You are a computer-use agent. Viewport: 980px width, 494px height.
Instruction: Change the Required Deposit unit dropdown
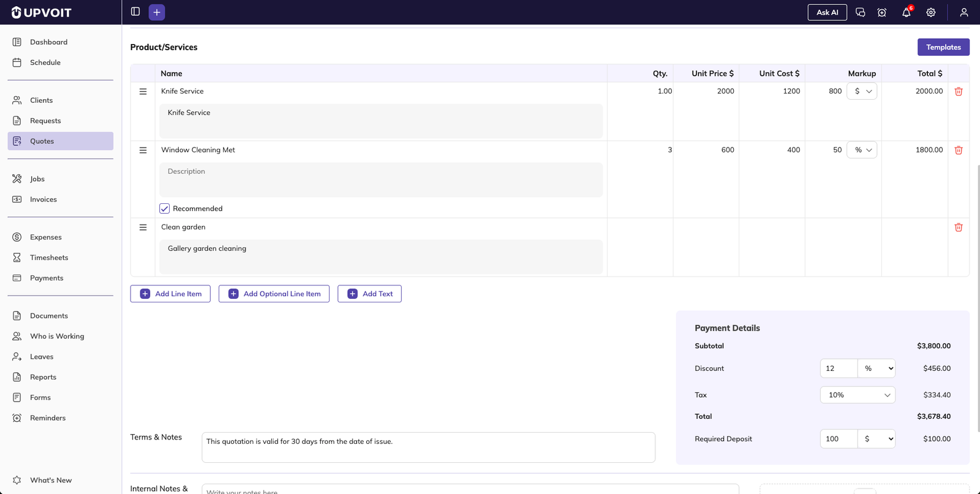pos(876,439)
